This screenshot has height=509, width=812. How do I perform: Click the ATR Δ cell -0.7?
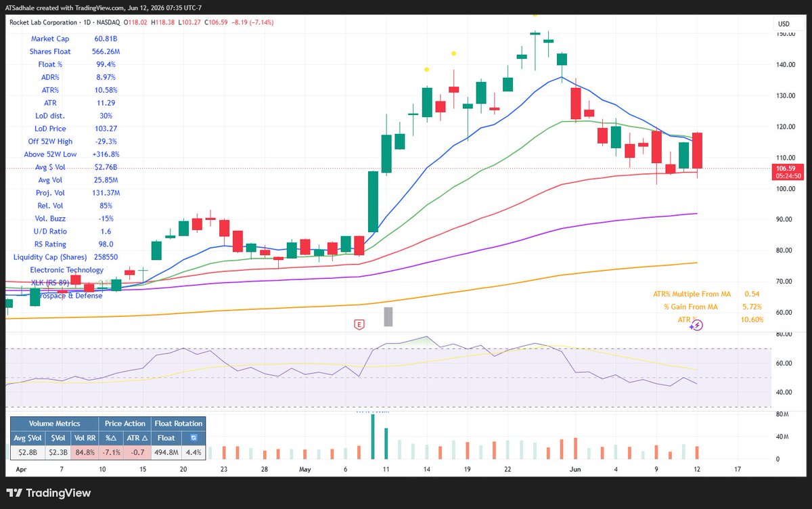(x=138, y=451)
